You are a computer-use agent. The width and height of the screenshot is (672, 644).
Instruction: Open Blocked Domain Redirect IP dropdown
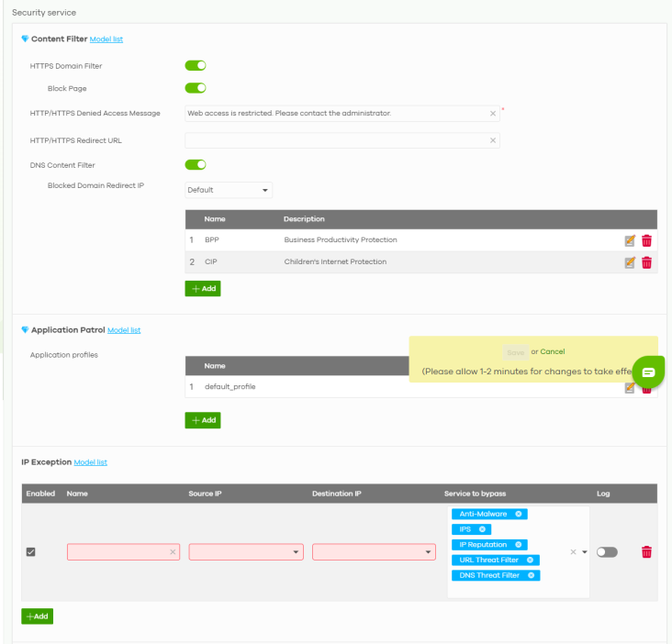(229, 191)
